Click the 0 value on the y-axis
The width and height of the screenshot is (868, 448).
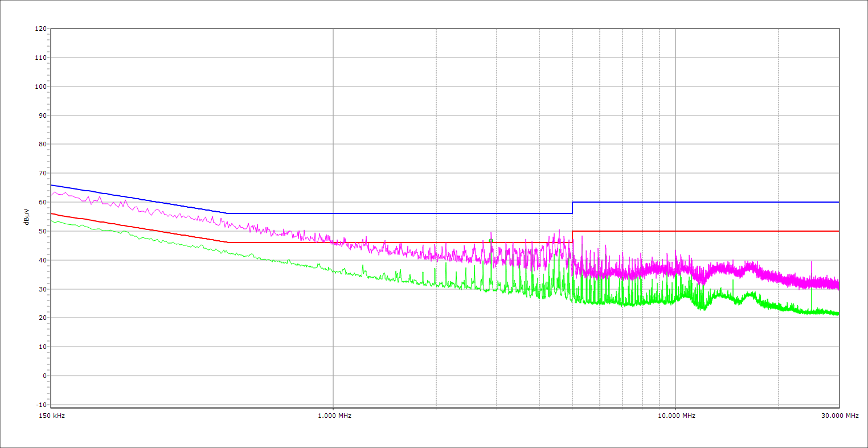43,376
